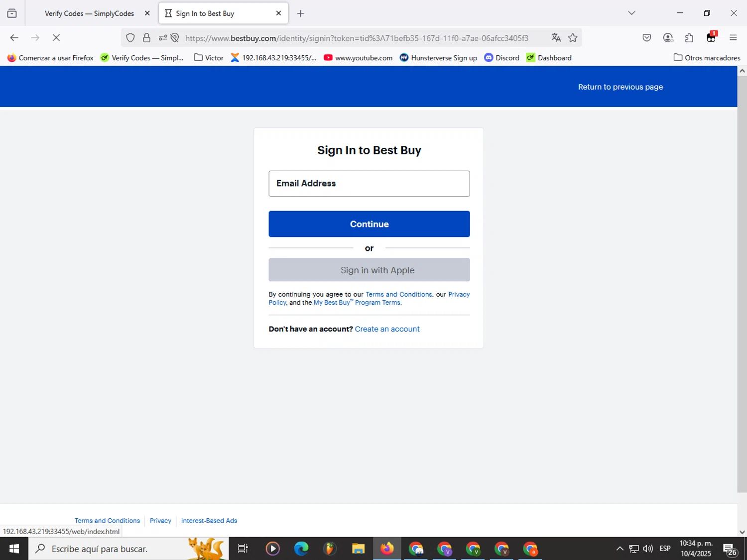Show the tracking protection shield panel
This screenshot has width=747, height=560.
(x=130, y=38)
